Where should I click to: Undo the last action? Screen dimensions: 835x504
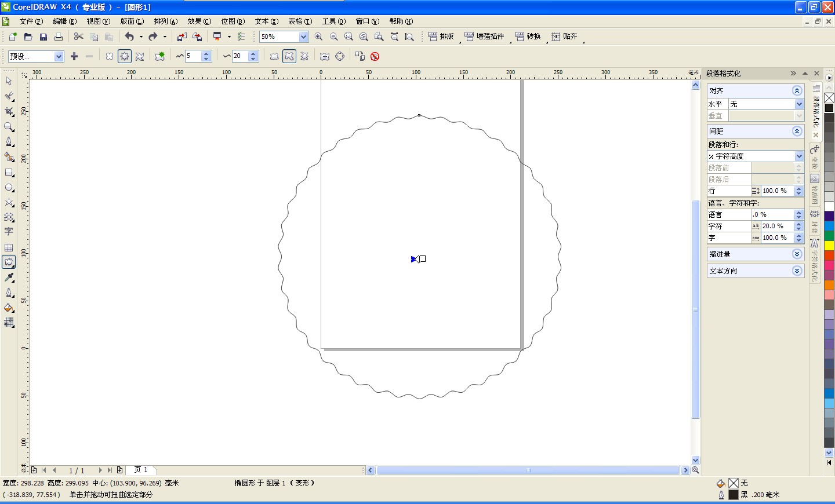[x=129, y=36]
